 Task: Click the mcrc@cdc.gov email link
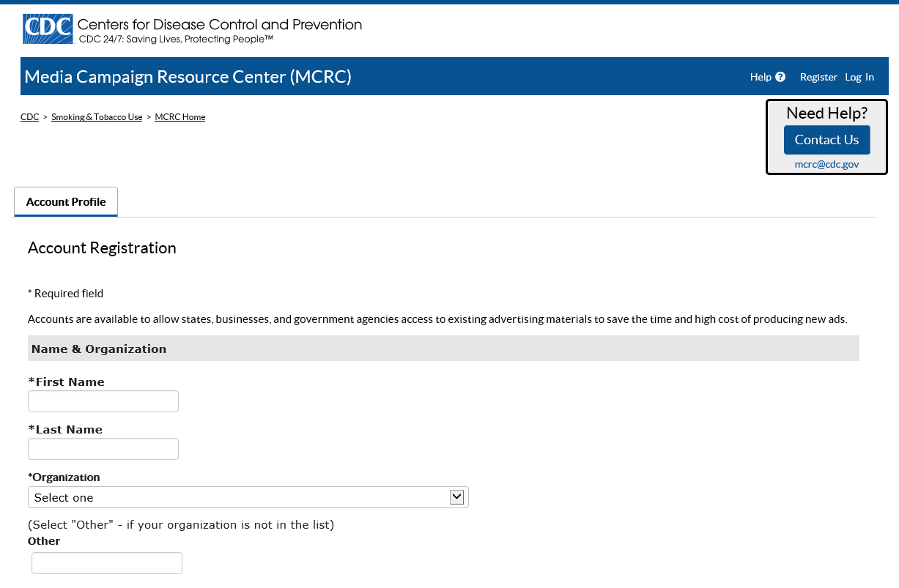coord(826,165)
